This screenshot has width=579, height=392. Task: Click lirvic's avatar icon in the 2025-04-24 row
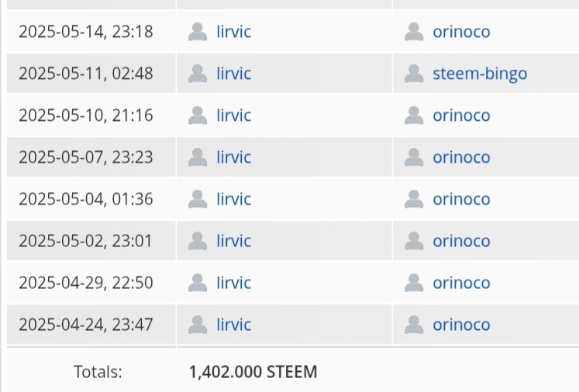pos(198,325)
